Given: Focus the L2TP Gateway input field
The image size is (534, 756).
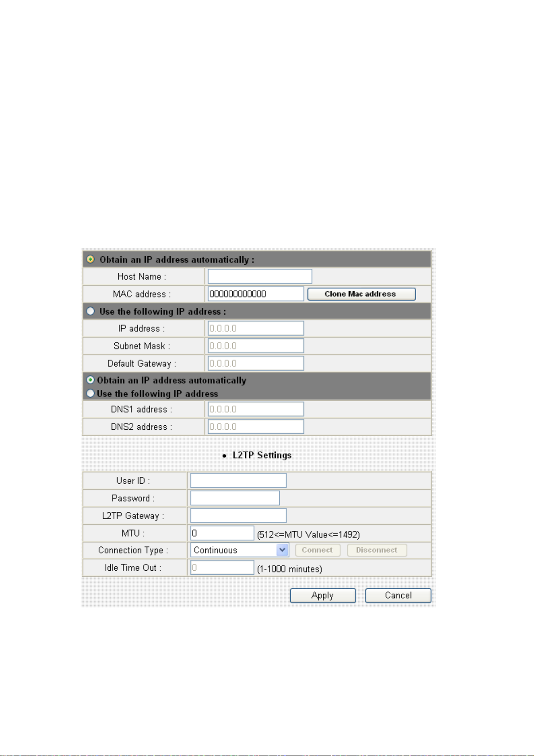Looking at the screenshot, I should click(x=238, y=516).
